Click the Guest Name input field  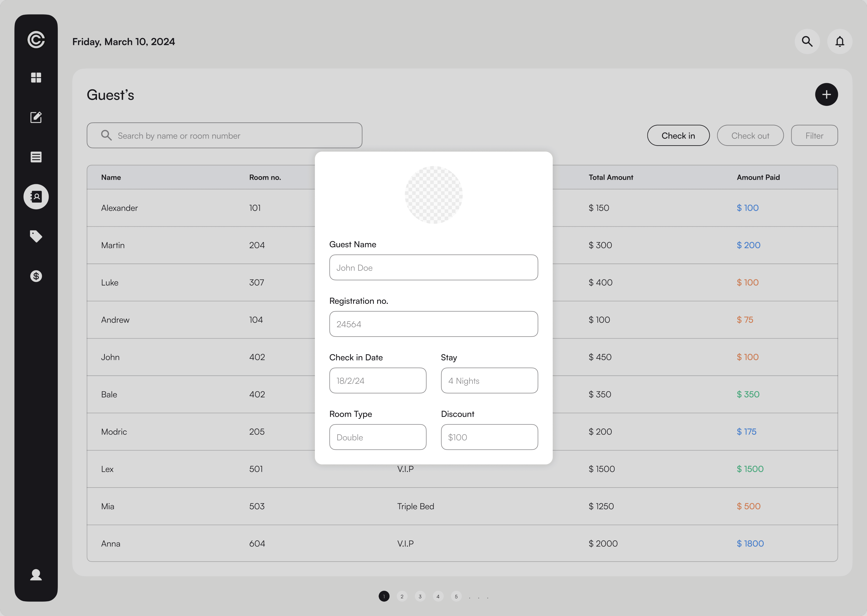click(x=433, y=267)
